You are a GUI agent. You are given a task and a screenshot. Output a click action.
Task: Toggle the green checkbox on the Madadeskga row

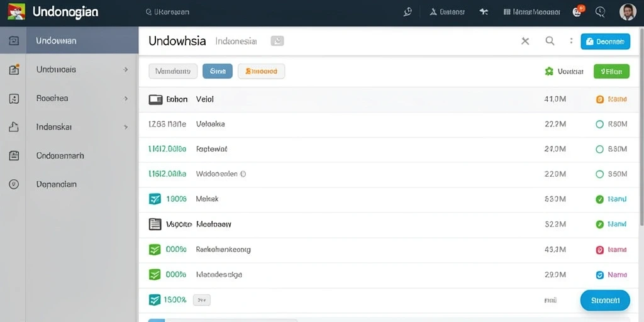point(155,274)
